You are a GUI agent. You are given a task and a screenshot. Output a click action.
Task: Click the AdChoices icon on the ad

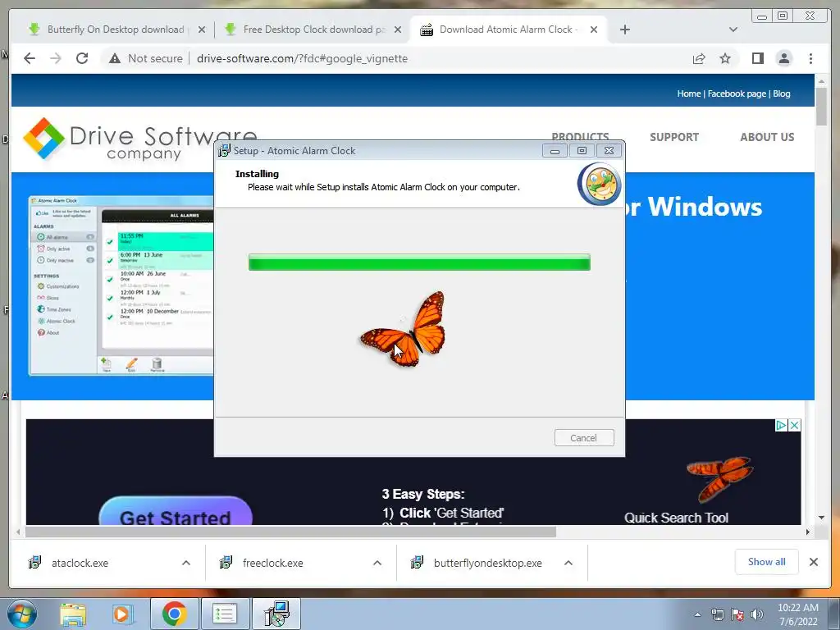[x=781, y=426]
